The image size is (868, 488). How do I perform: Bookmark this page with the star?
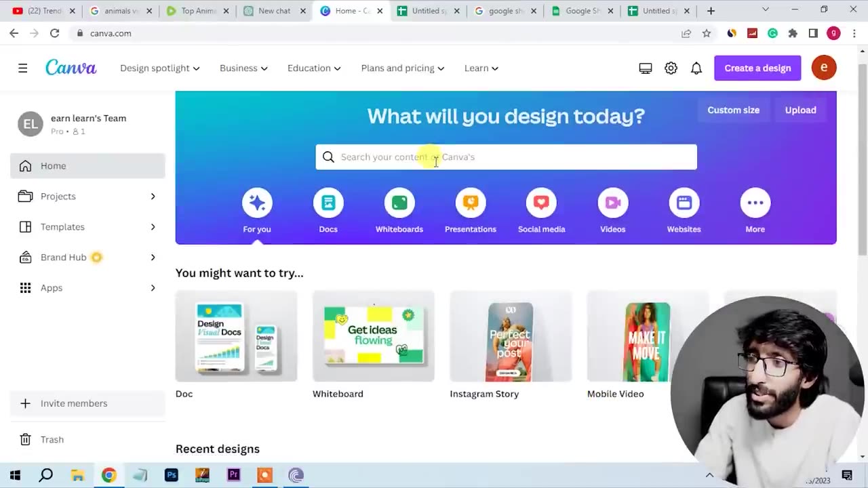pyautogui.click(x=707, y=33)
